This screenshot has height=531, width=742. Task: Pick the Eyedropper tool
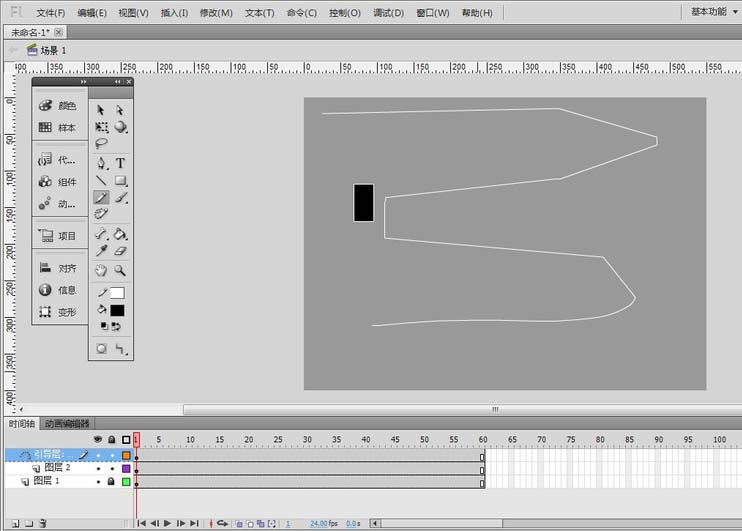[101, 251]
